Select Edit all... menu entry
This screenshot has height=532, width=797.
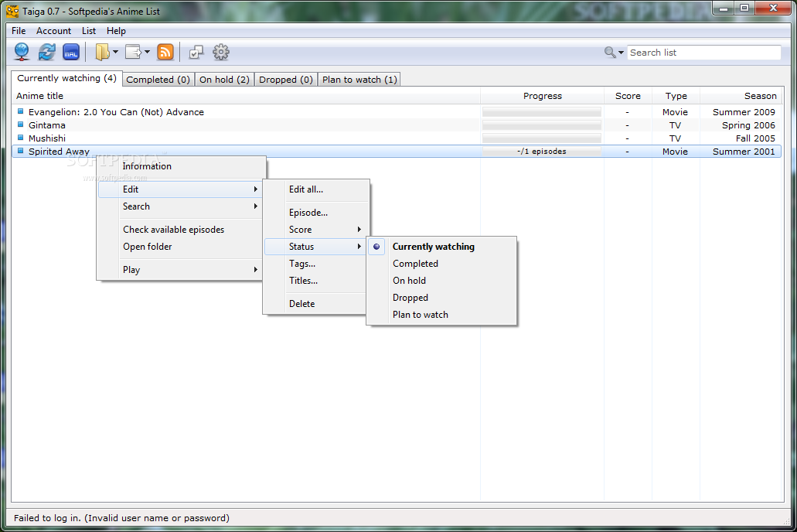click(x=315, y=189)
